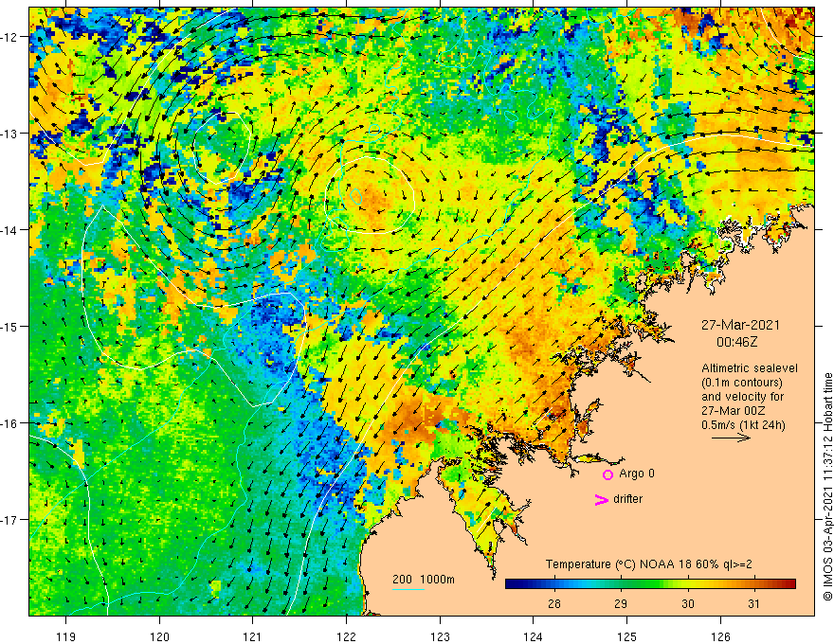Viewport: 834px width, 644px height.
Task: Click latitude axis label -16
Action: pyautogui.click(x=9, y=423)
